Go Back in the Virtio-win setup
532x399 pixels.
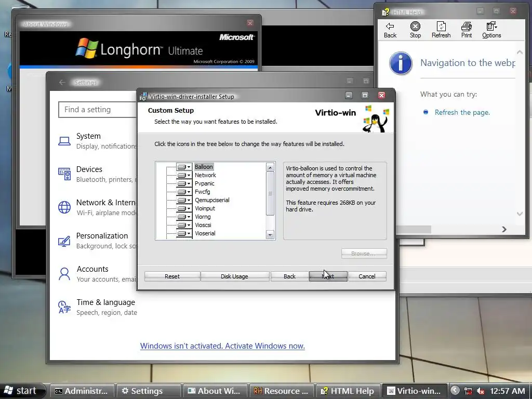click(x=289, y=276)
